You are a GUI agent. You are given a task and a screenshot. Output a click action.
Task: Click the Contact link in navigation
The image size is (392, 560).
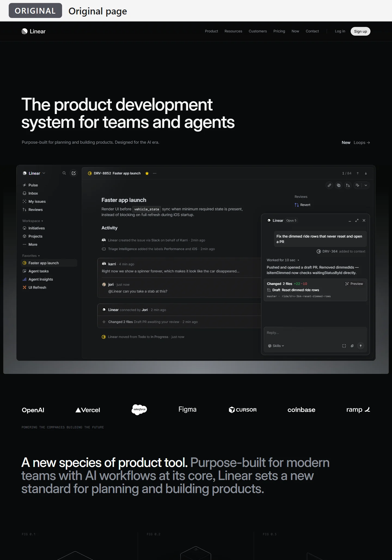(x=312, y=31)
